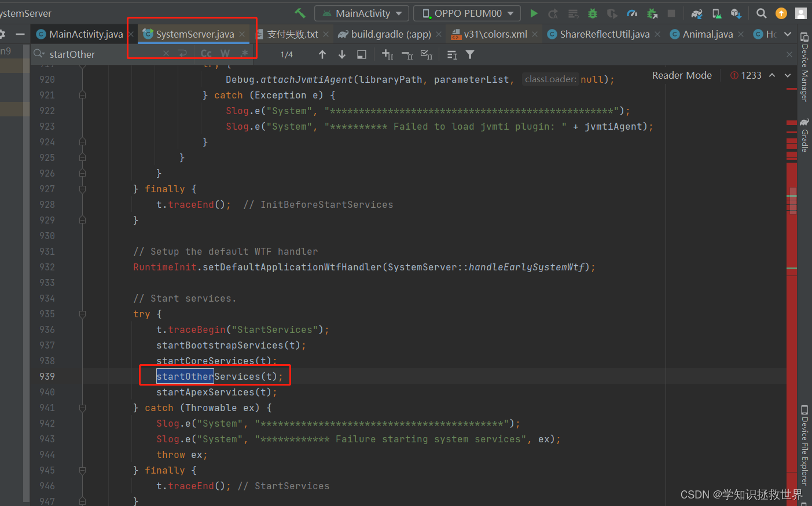This screenshot has width=812, height=506.
Task: Collapse the finally block on line 927
Action: [82, 189]
